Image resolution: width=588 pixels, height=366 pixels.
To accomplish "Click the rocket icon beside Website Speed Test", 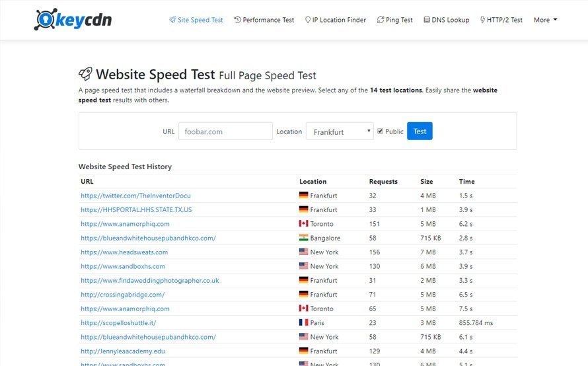I will click(85, 74).
